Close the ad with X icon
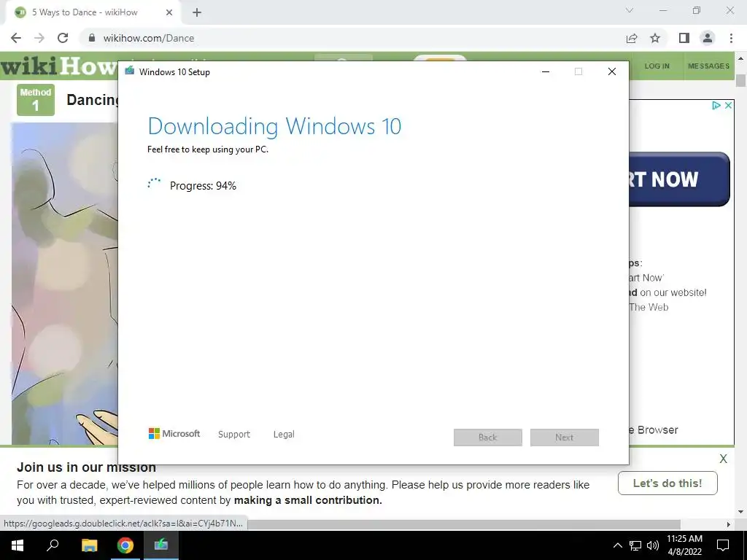This screenshot has height=560, width=747. (728, 105)
